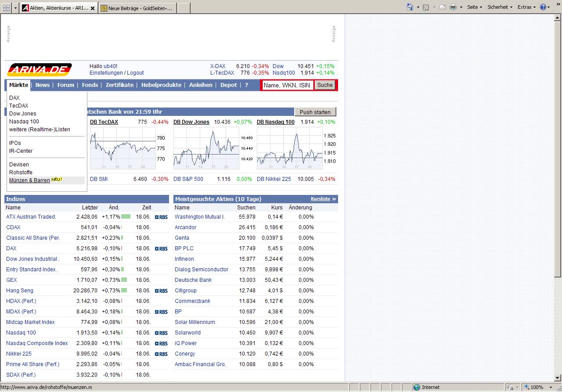Image resolution: width=562 pixels, height=392 pixels.
Task: Click the Print icon
Action: 453,7
